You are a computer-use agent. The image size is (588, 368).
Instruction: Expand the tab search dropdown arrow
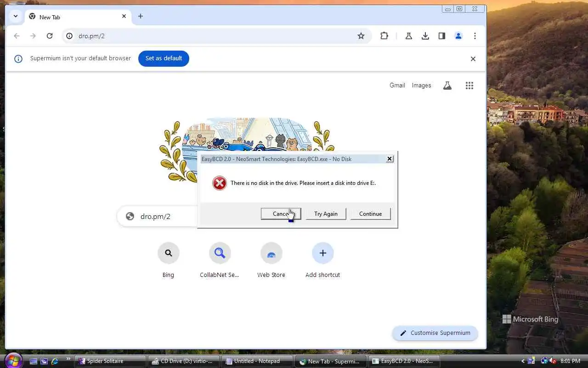pyautogui.click(x=16, y=16)
